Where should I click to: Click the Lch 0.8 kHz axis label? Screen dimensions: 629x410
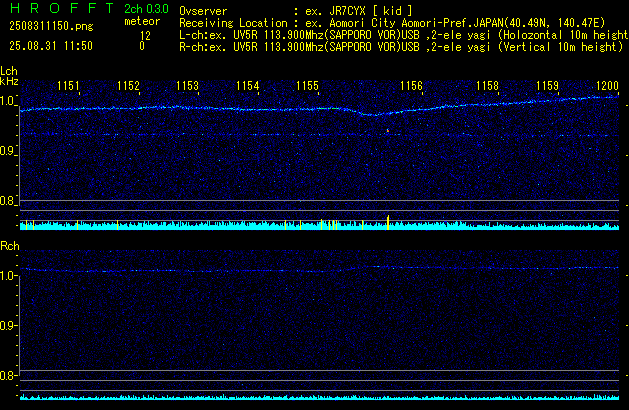point(8,201)
